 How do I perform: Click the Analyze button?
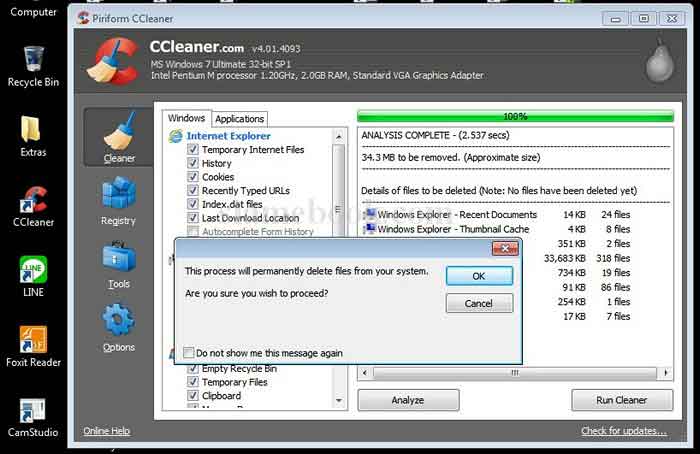coord(408,400)
